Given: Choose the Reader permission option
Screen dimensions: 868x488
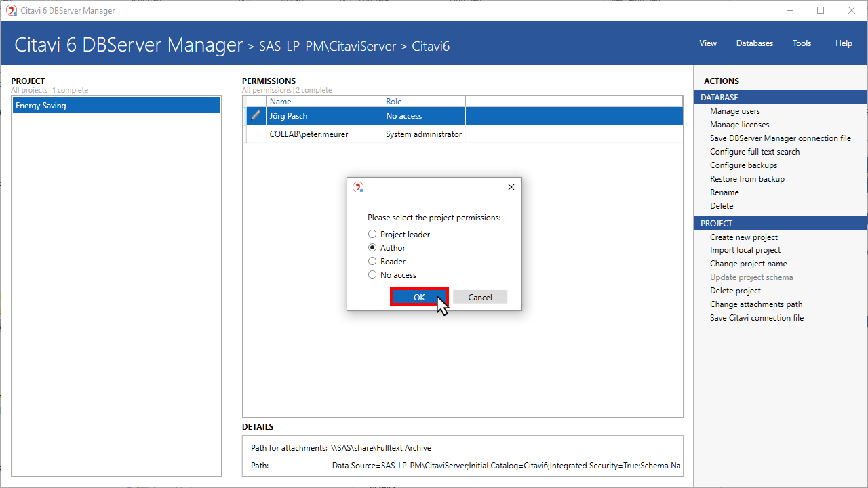Looking at the screenshot, I should pyautogui.click(x=372, y=262).
